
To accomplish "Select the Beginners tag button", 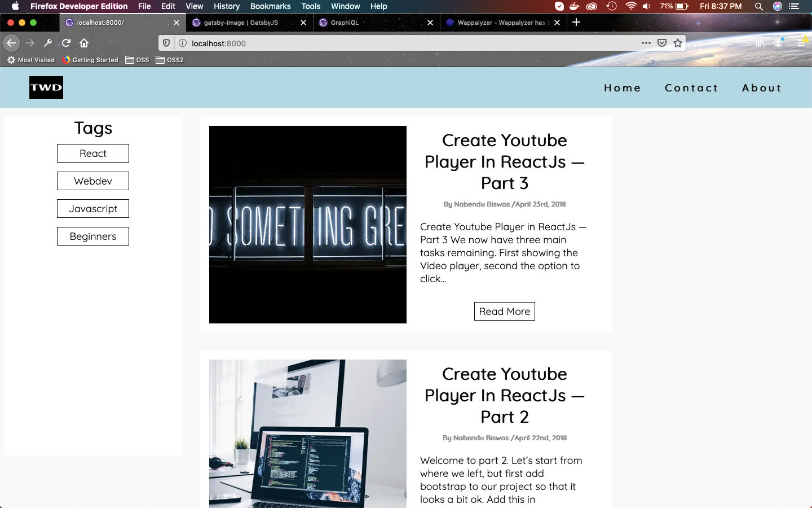I will [93, 237].
